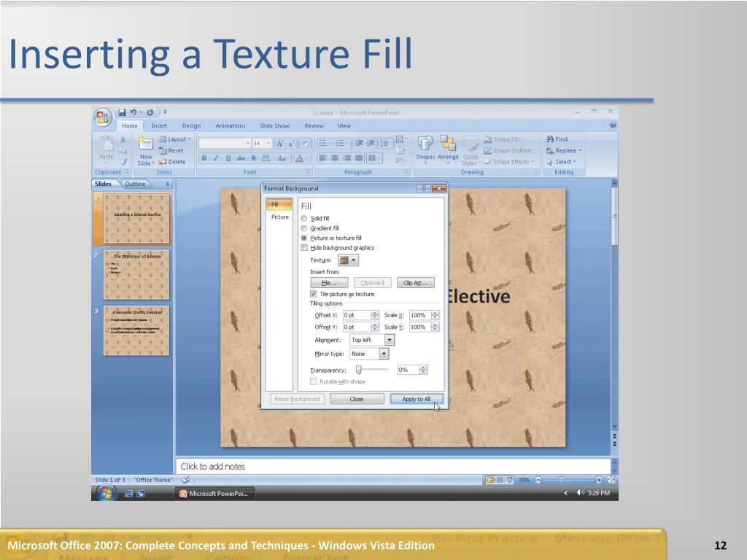
Task: Click Fit slide to window icon
Action: pyautogui.click(x=612, y=480)
